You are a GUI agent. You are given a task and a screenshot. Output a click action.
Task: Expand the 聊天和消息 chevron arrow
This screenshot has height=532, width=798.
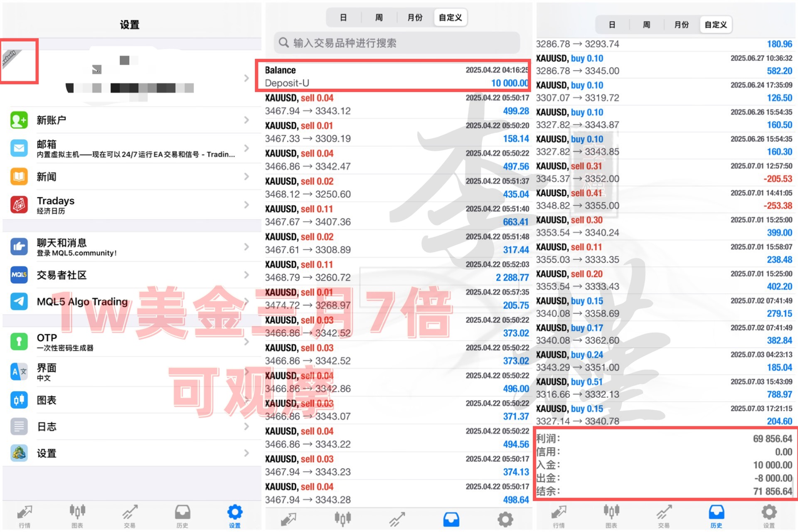pos(246,247)
